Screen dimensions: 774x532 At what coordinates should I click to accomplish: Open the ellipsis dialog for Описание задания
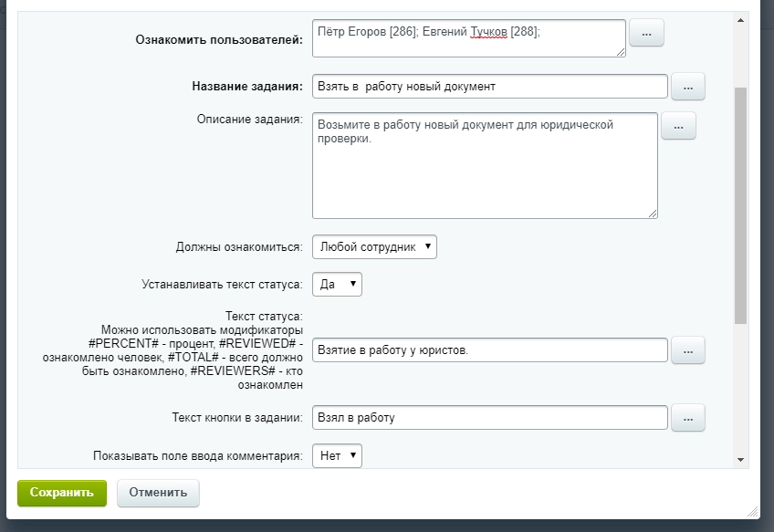click(680, 125)
